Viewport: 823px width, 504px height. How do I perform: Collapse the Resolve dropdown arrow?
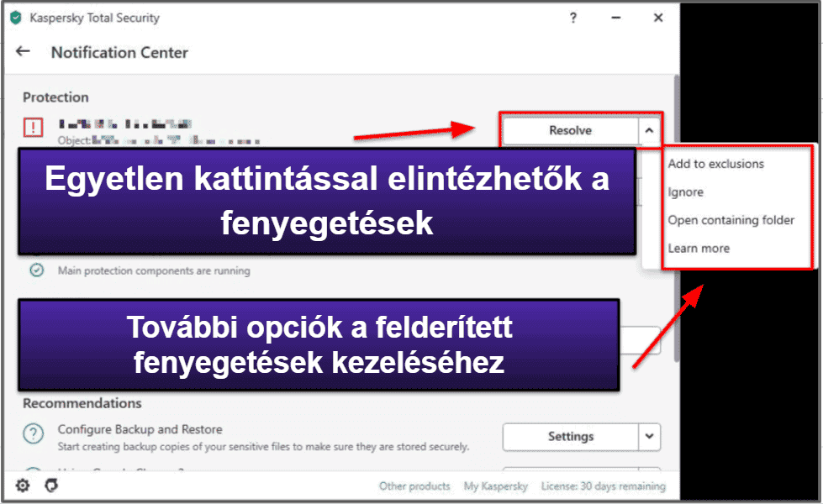[x=649, y=130]
